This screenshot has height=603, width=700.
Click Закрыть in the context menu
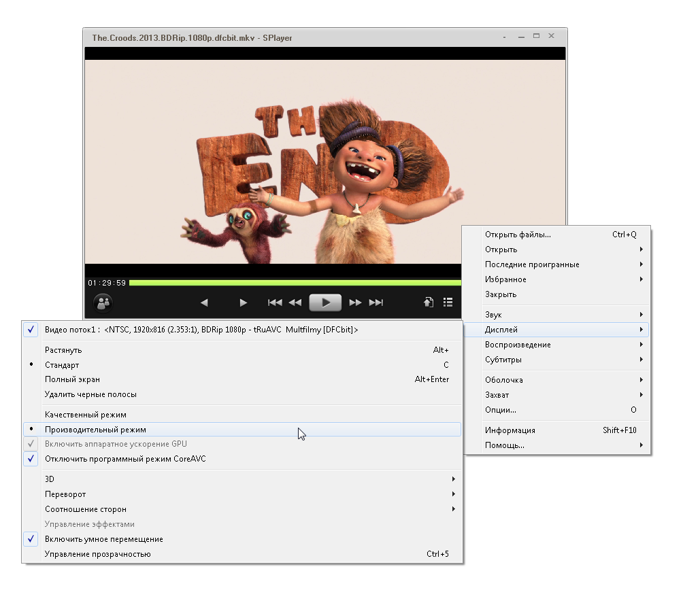pos(556,294)
